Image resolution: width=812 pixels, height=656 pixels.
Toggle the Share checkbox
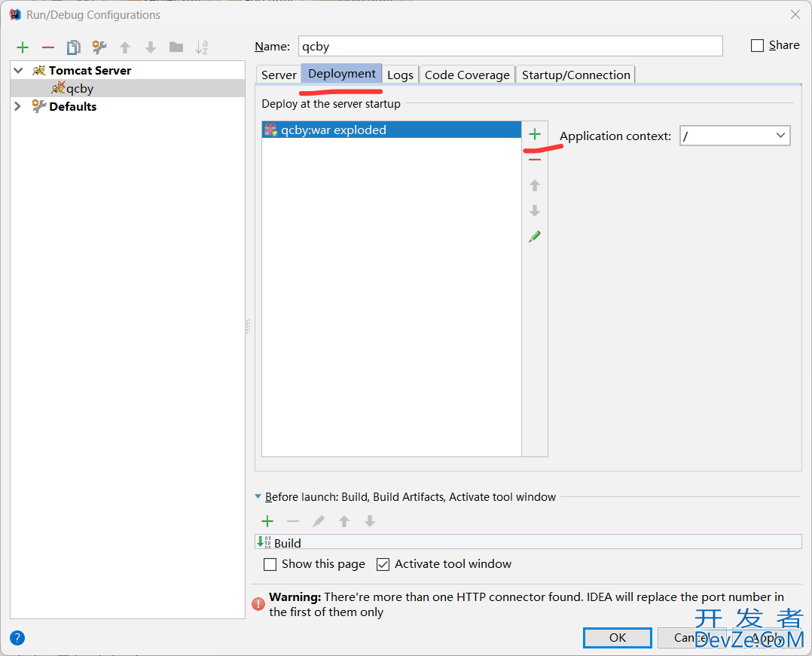click(757, 45)
